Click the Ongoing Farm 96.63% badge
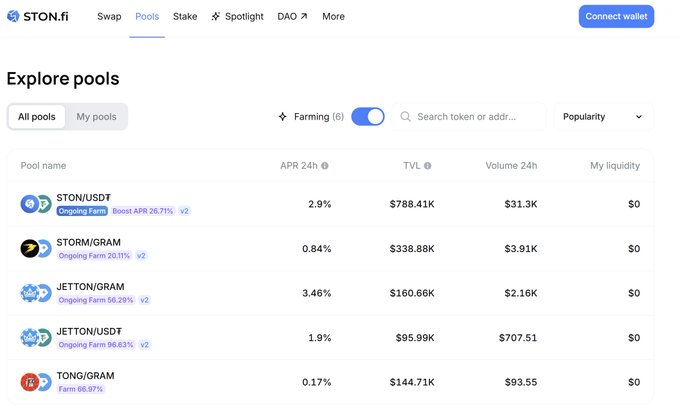The image size is (680, 416). [96, 345]
